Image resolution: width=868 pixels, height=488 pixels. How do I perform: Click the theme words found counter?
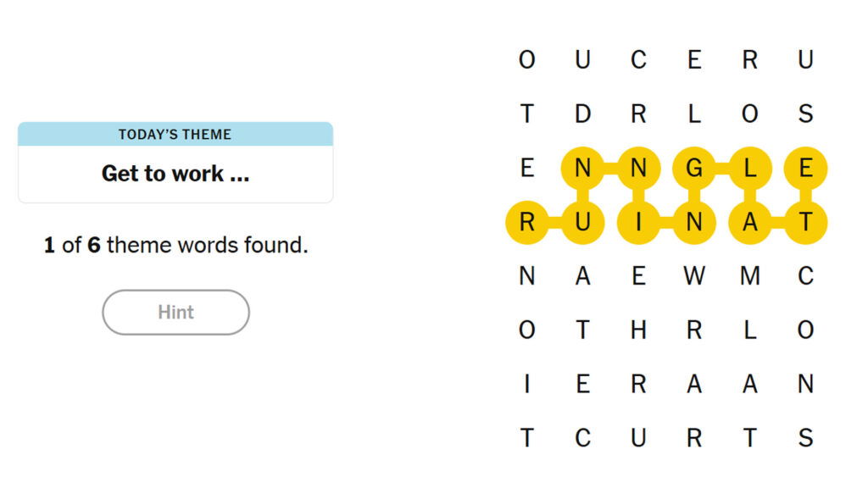[175, 246]
